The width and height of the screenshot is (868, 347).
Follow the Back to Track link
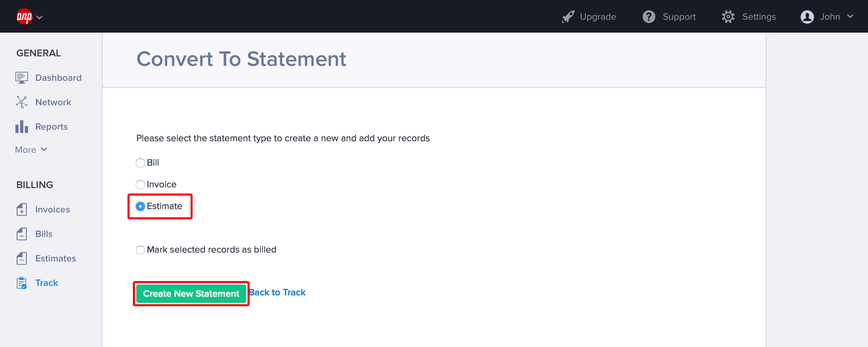[x=278, y=292]
